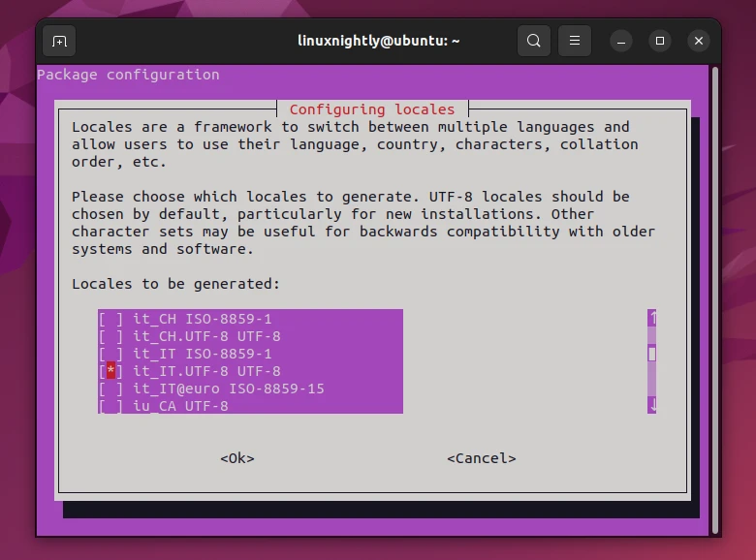Open the terminal hamburger menu
Image resolution: width=756 pixels, height=560 pixels.
click(x=574, y=41)
